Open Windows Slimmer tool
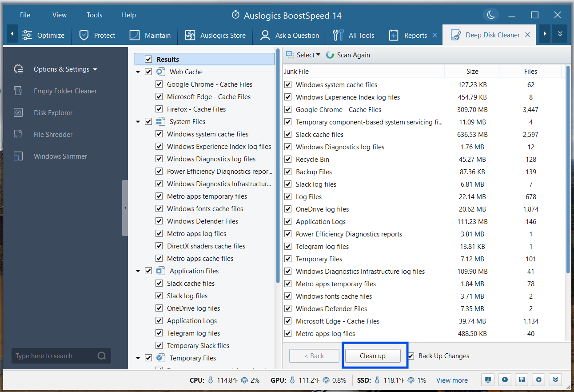The height and width of the screenshot is (392, 574). [60, 156]
